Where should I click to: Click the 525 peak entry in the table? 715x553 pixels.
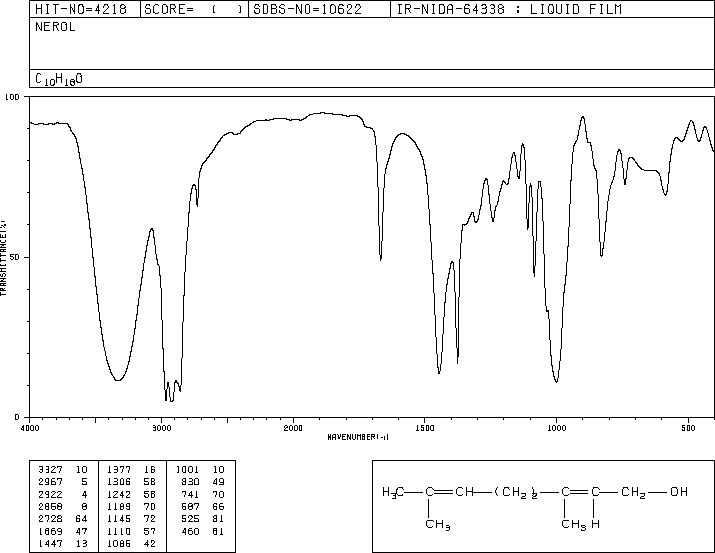191,519
